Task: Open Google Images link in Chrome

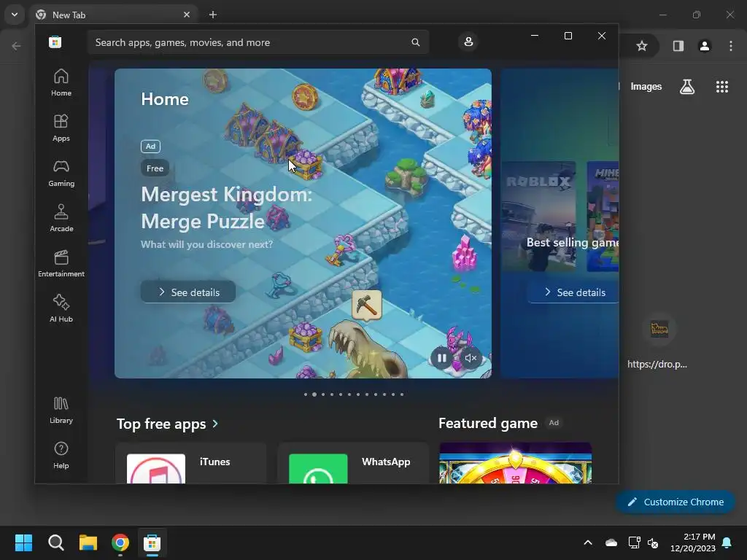Action: tap(646, 87)
